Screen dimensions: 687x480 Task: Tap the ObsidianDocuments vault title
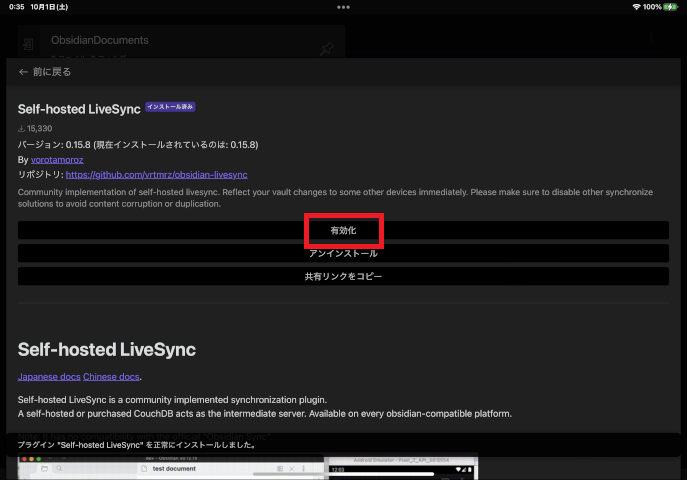[x=99, y=40]
